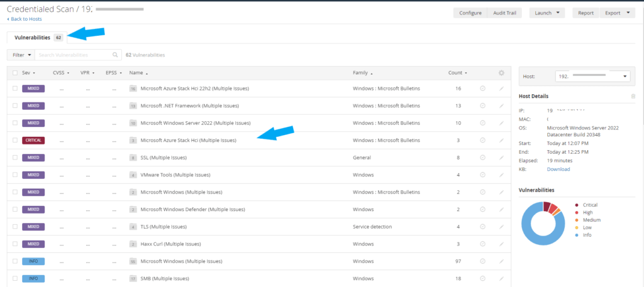Open the Filter dropdown
644x287 pixels.
coord(21,55)
